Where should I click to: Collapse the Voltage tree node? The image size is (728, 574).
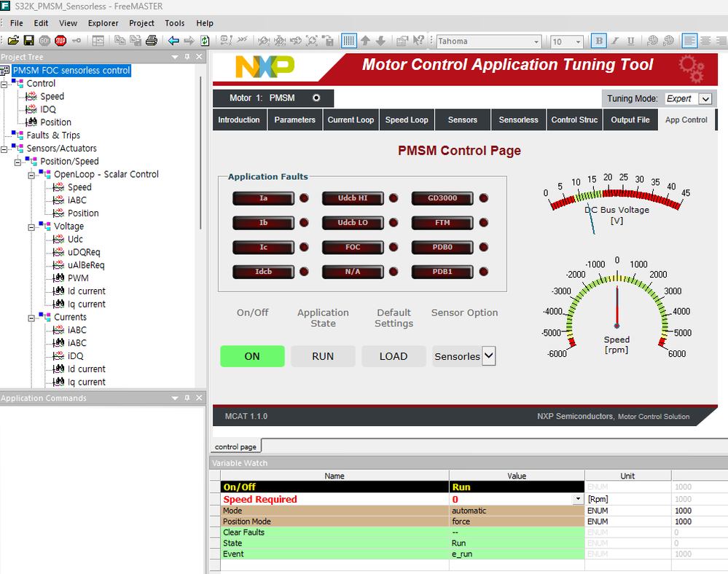coord(31,227)
